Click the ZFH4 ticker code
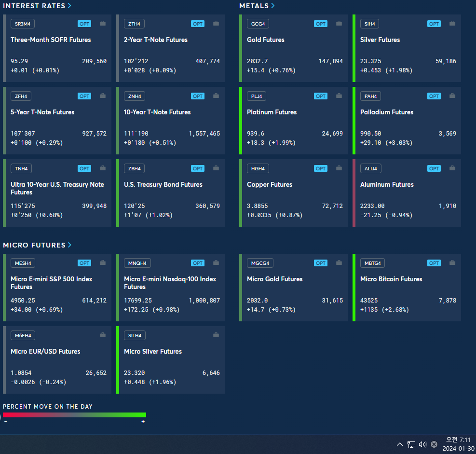This screenshot has height=454, width=476. tap(21, 96)
